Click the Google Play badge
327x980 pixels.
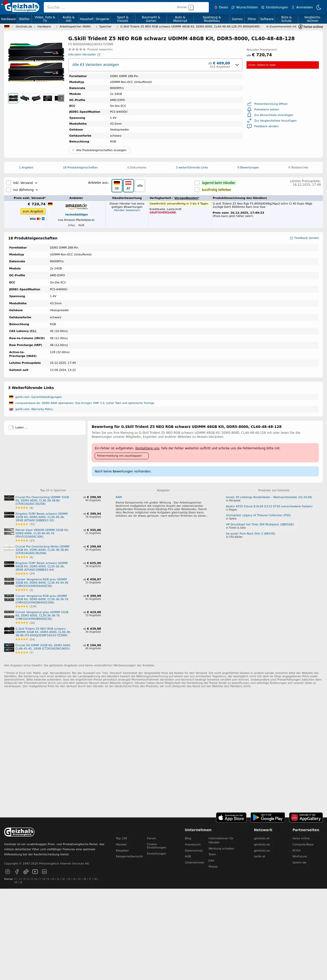pos(268,817)
